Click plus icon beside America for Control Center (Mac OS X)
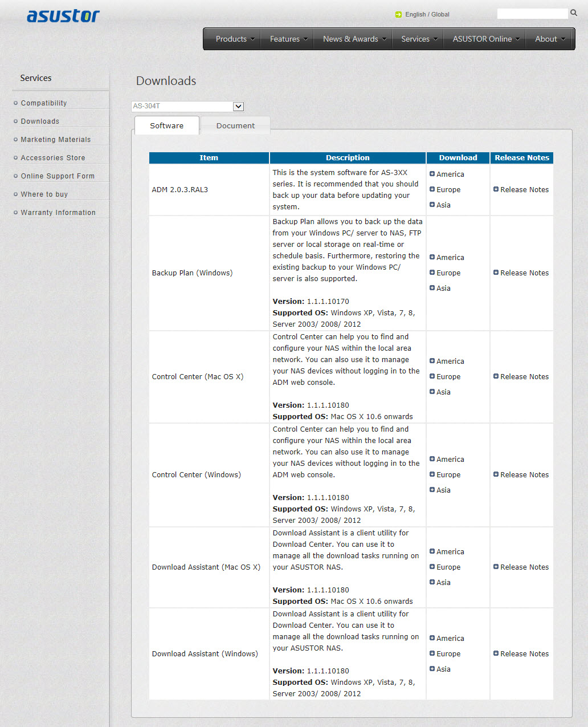The image size is (588, 727). pyautogui.click(x=432, y=361)
